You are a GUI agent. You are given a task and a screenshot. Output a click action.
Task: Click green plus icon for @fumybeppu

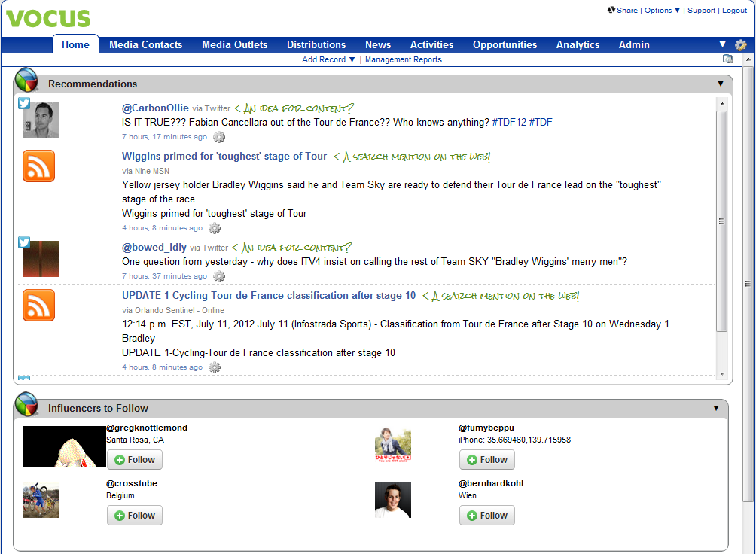coord(472,460)
